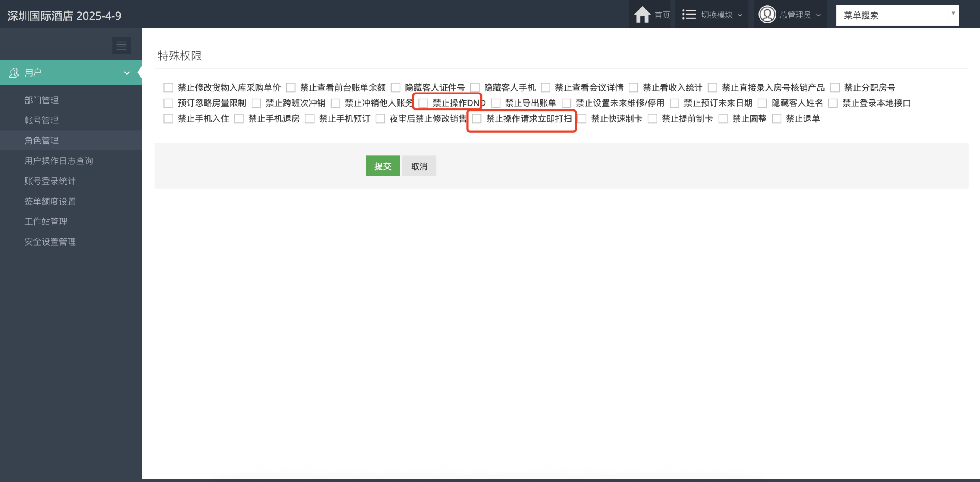Image resolution: width=980 pixels, height=482 pixels.
Task: Collapse the 用户 sidebar section chevron
Action: tap(127, 73)
